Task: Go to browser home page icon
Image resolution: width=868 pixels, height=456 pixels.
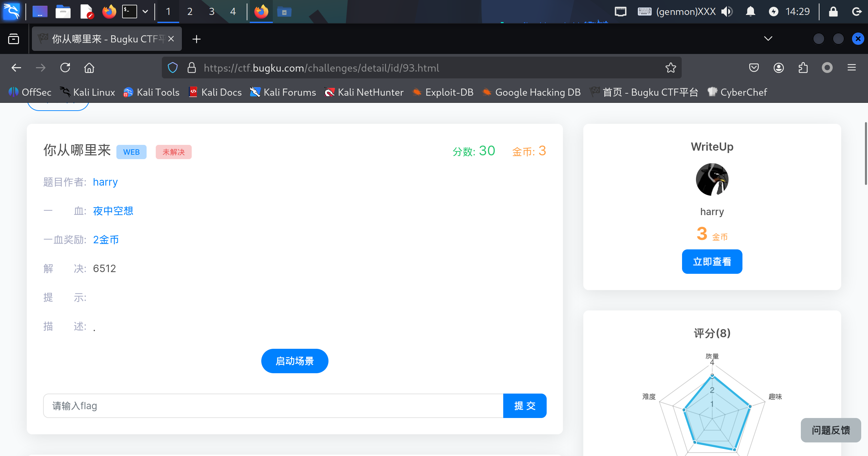Action: (89, 68)
